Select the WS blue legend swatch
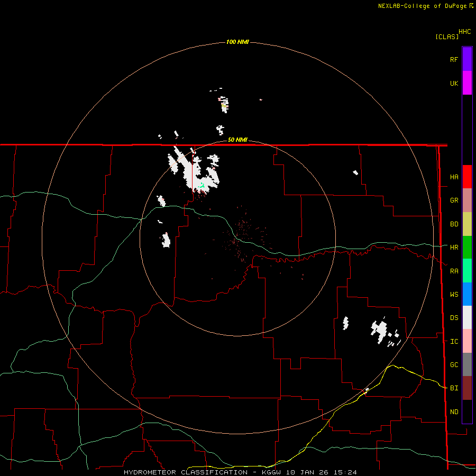476x476 pixels. (x=467, y=294)
